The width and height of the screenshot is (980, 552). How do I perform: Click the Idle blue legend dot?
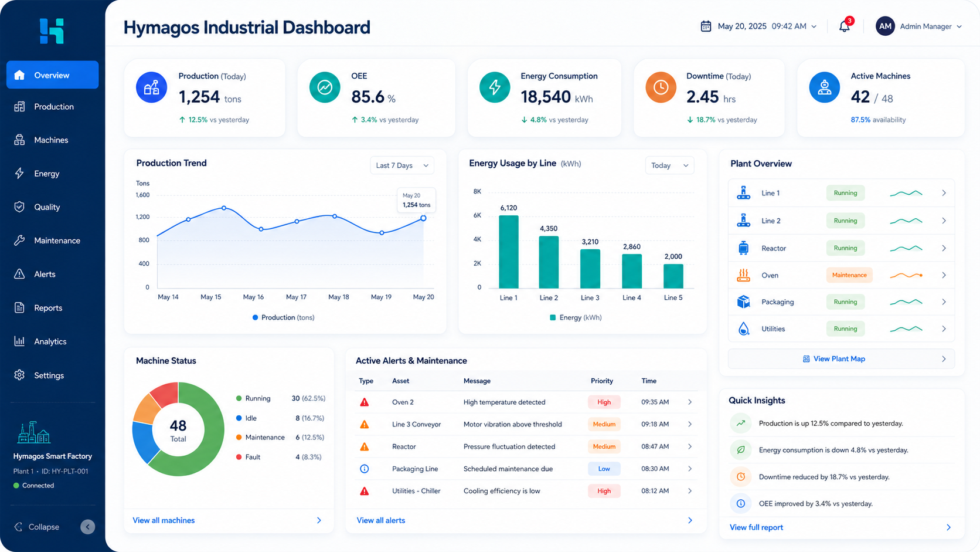click(x=239, y=418)
